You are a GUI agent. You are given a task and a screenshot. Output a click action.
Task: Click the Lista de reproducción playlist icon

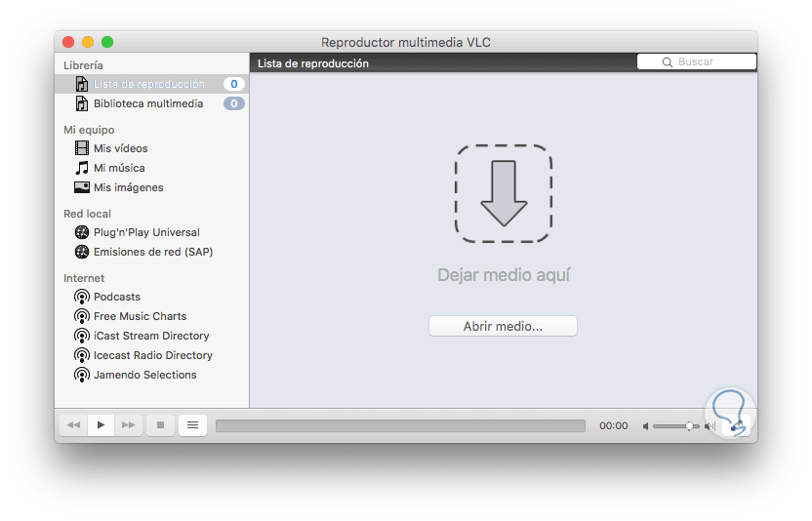(82, 84)
